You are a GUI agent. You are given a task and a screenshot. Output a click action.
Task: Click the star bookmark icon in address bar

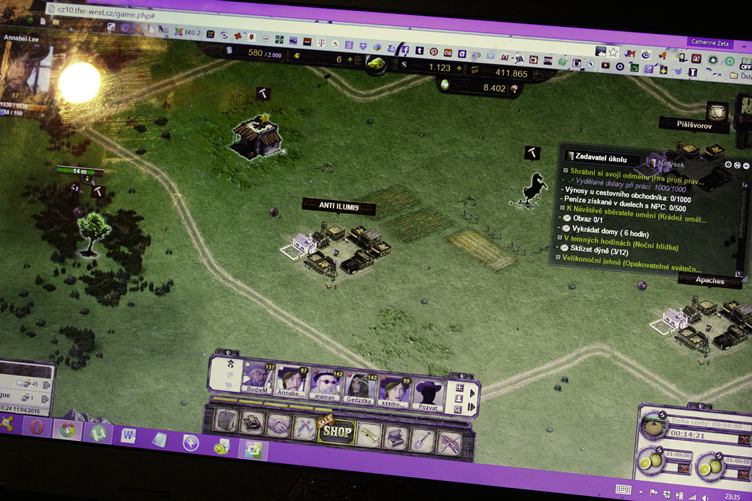coord(613,51)
